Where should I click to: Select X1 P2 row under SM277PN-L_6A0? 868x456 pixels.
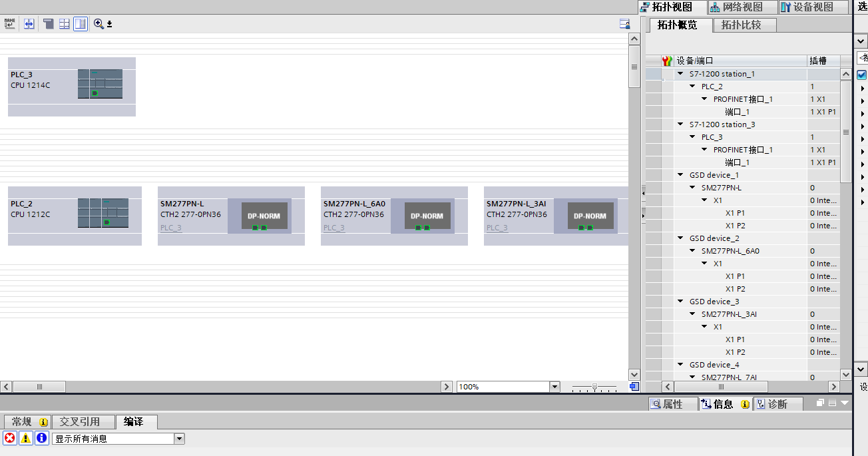(x=743, y=289)
